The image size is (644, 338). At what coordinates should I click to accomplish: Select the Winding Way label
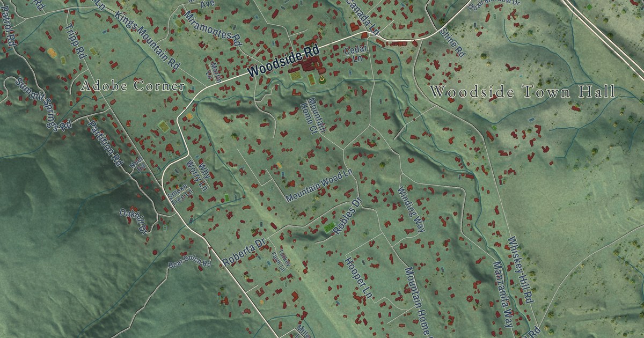coord(411,209)
